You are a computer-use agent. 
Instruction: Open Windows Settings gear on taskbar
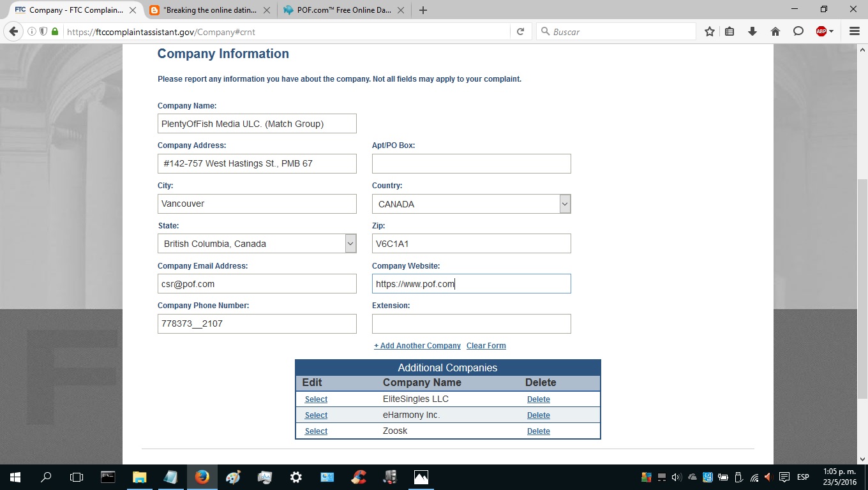pyautogui.click(x=296, y=477)
